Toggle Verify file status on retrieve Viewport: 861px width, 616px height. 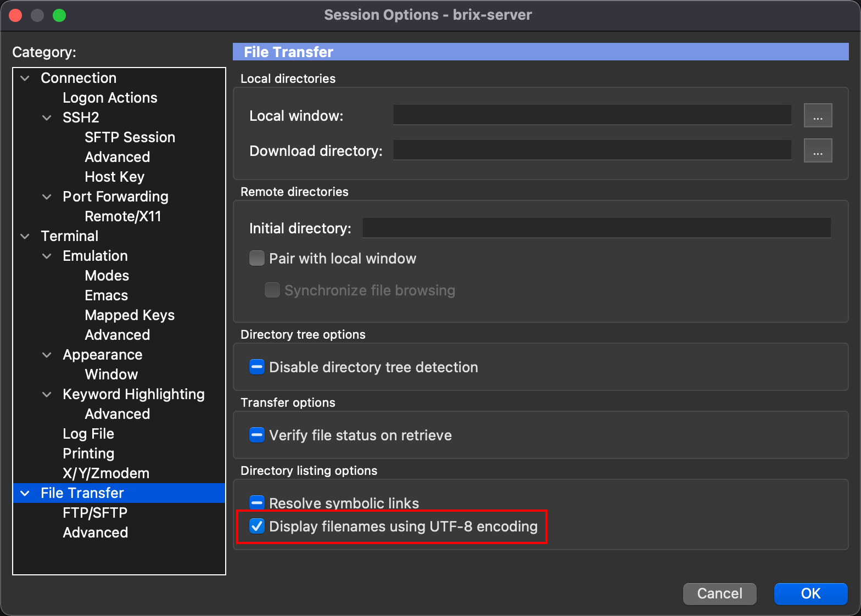257,435
